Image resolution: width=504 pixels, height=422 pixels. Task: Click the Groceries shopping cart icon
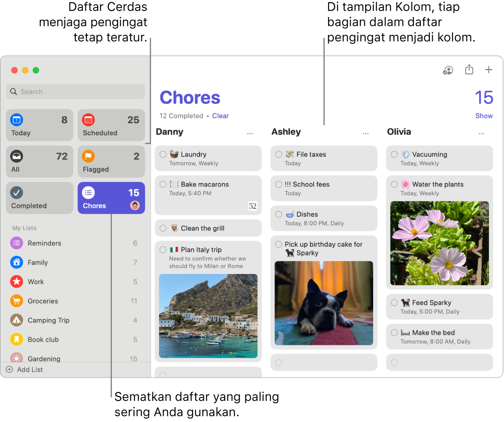pyautogui.click(x=16, y=301)
